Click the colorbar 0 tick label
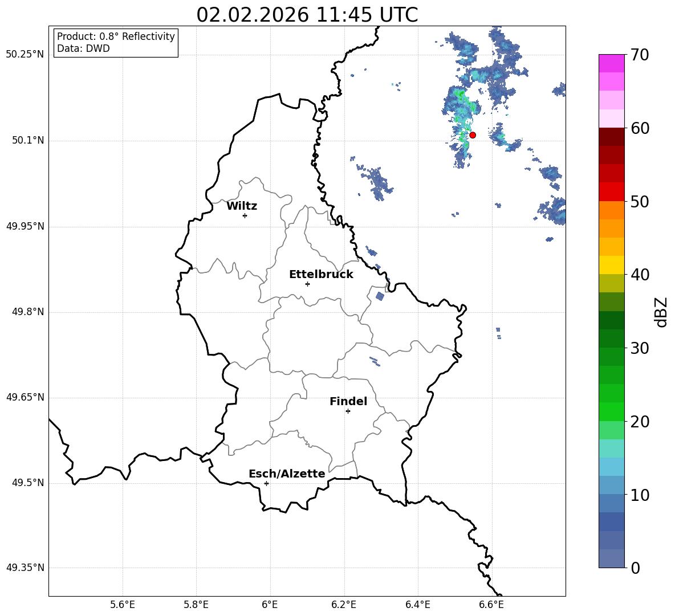The width and height of the screenshot is (675, 616). point(635,568)
